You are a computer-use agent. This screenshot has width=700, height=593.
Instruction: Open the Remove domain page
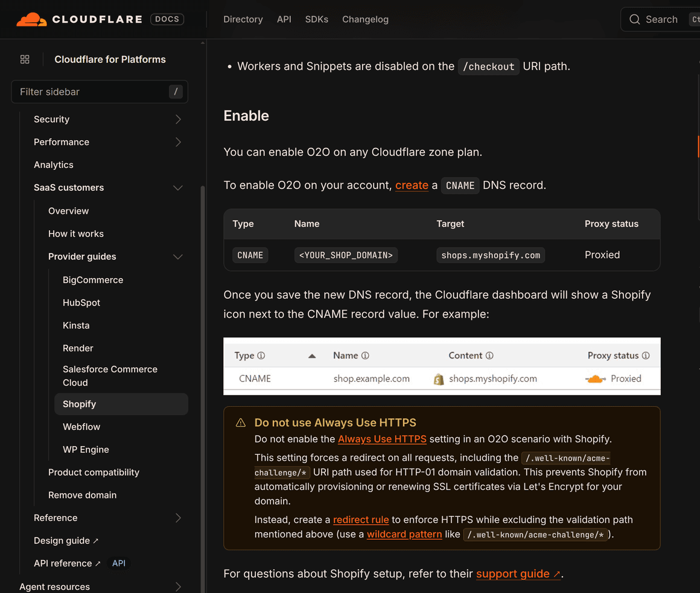click(82, 495)
